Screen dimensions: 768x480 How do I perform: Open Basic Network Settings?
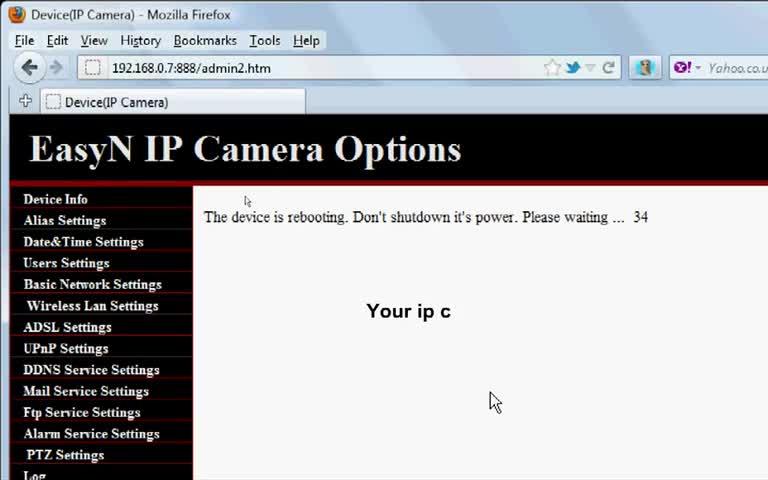92,285
